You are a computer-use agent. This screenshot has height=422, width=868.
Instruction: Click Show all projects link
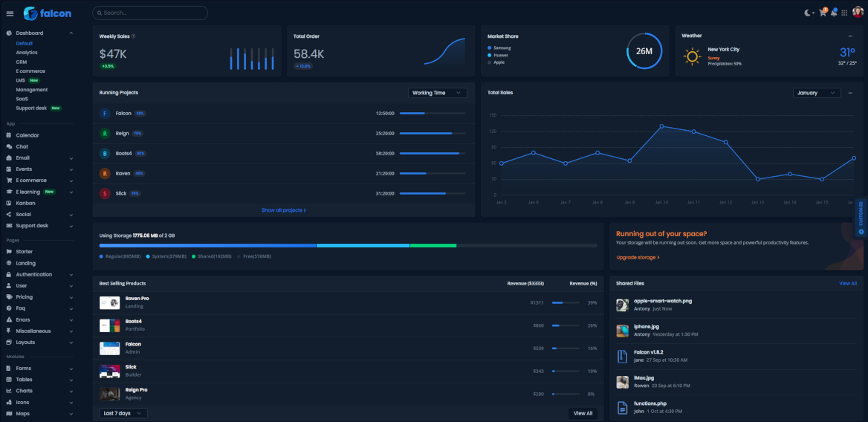point(283,210)
